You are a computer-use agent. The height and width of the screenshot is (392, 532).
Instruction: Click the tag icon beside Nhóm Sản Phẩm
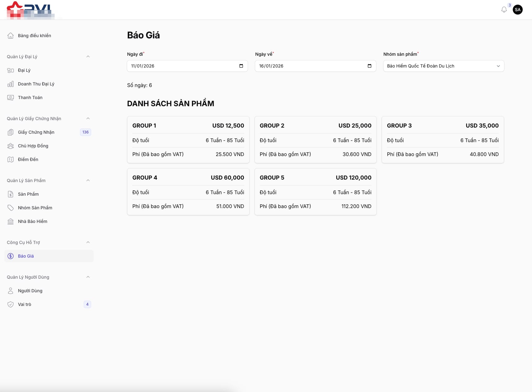(x=11, y=208)
